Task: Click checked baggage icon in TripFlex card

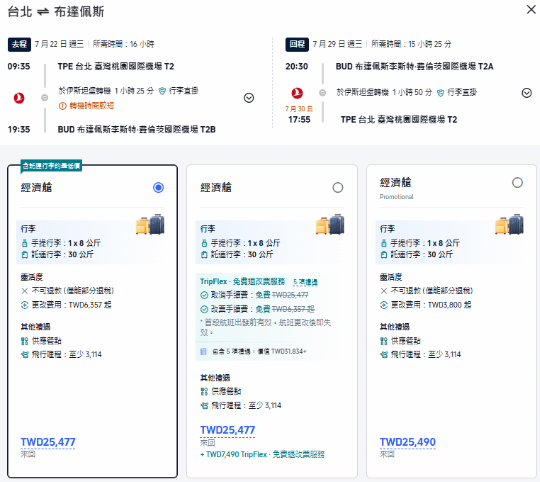Action: point(204,255)
